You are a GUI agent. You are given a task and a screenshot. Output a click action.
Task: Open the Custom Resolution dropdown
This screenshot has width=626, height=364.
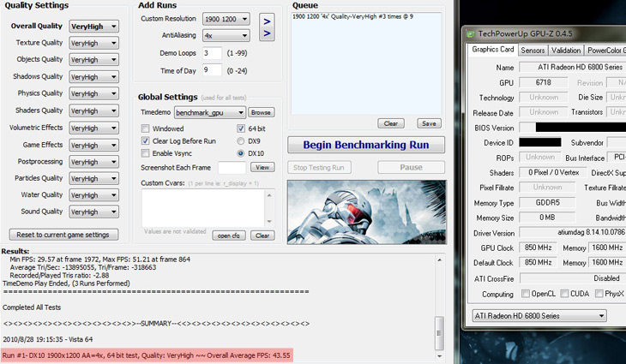[226, 19]
